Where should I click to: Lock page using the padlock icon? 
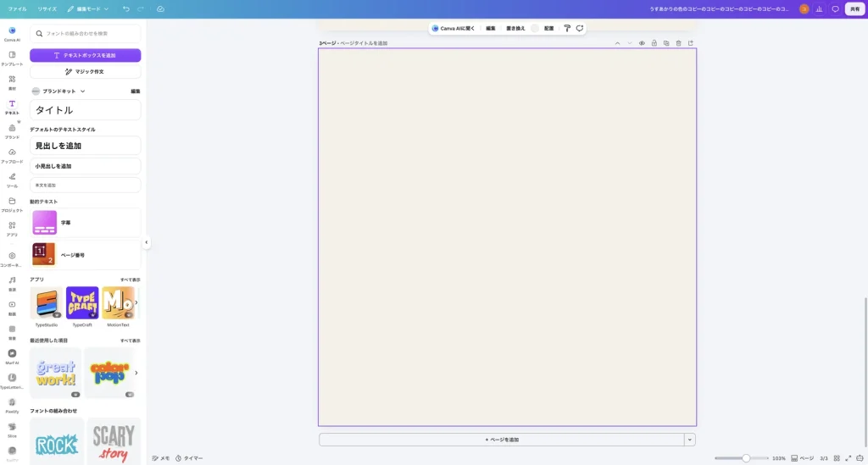(654, 43)
